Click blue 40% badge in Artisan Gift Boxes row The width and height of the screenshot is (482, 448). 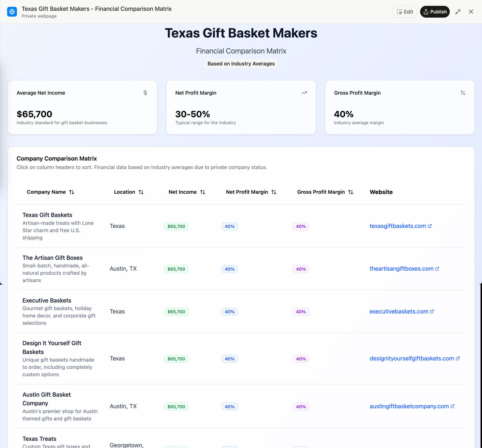pyautogui.click(x=229, y=269)
